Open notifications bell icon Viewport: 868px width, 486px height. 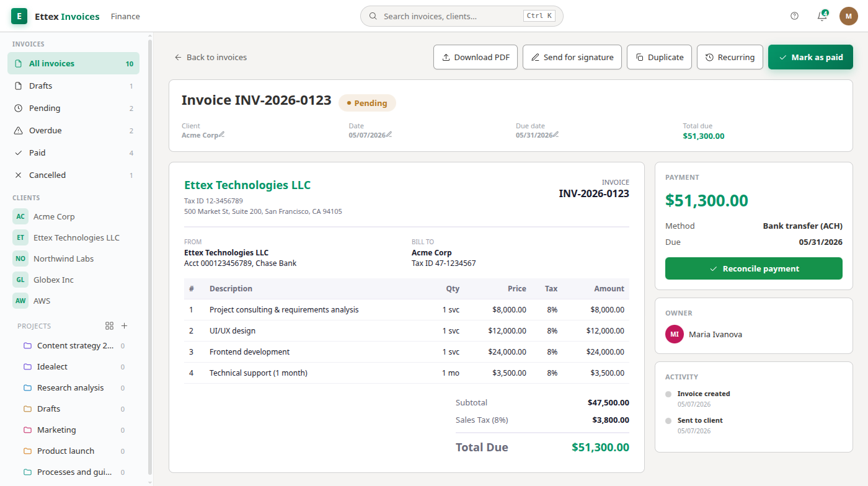click(822, 16)
